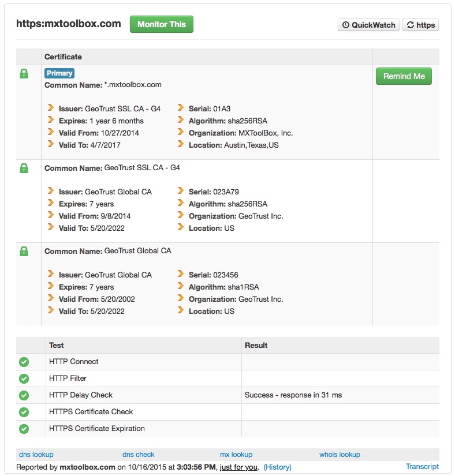Click the 3:03:56 PM report timestamp
This screenshot has height=476, width=455.
click(196, 467)
